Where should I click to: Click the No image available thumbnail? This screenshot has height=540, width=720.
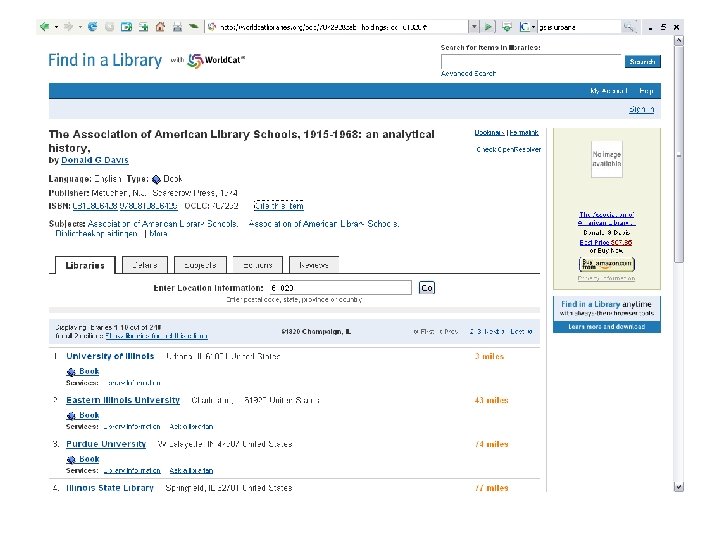coord(607,159)
